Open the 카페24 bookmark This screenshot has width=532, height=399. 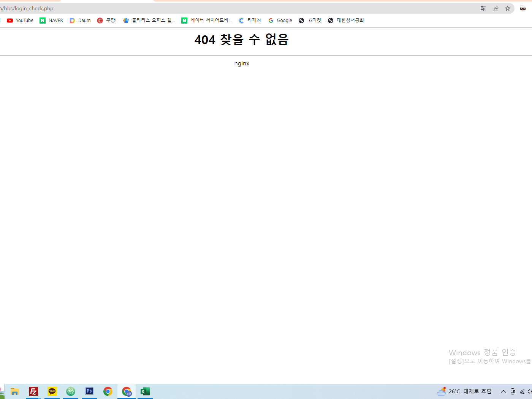point(250,21)
